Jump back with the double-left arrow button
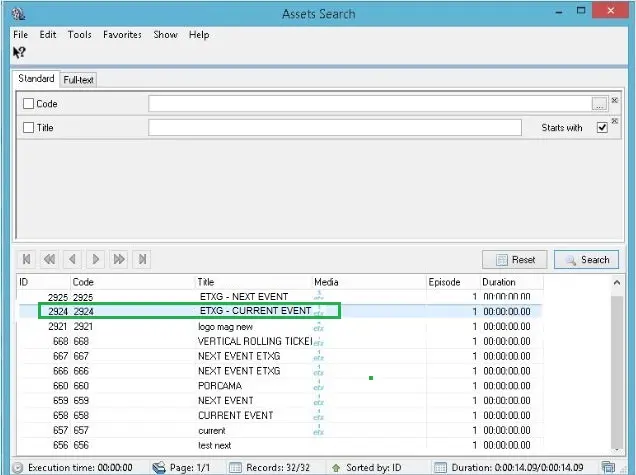Screen dimensions: 636x475 (49, 260)
